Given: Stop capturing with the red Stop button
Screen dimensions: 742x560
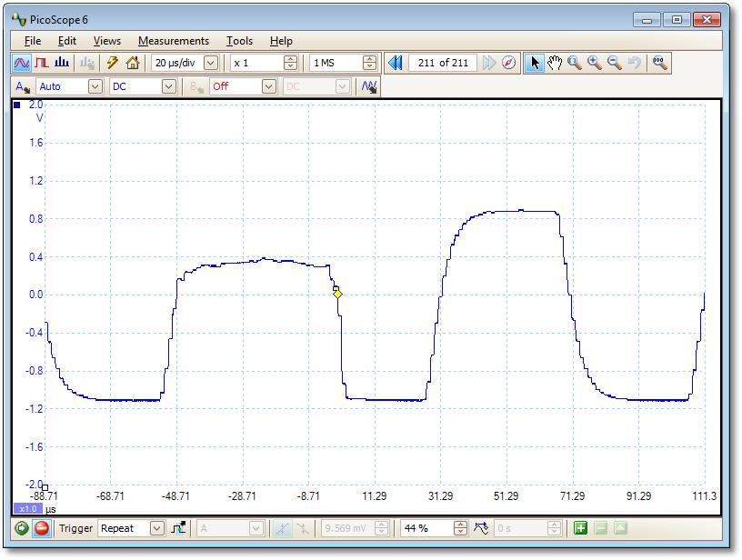Looking at the screenshot, I should (42, 528).
